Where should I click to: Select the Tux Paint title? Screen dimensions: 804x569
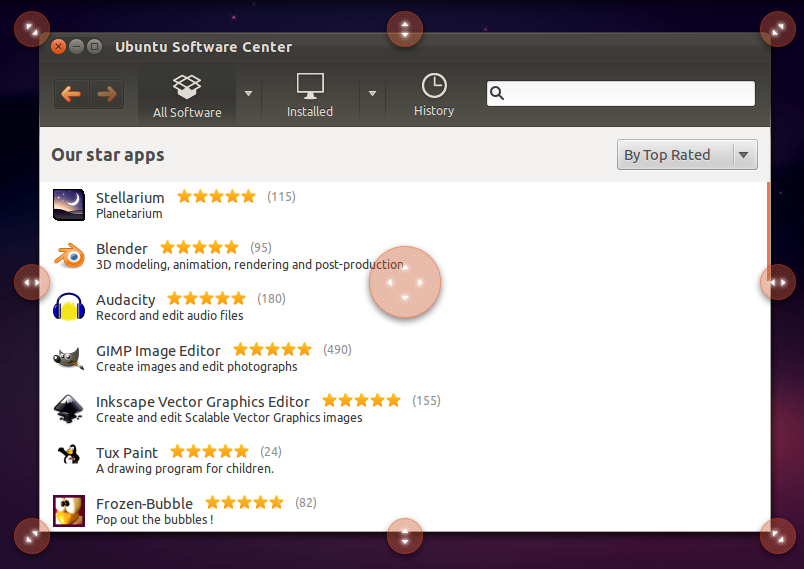(127, 453)
